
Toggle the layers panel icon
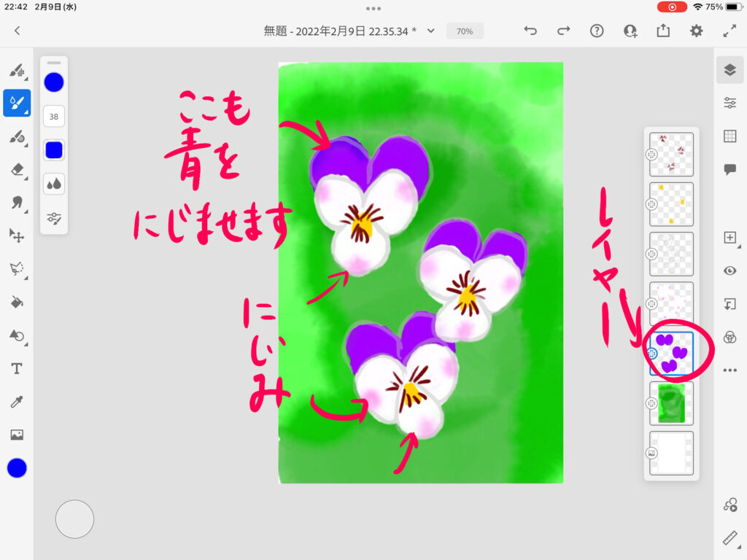729,70
